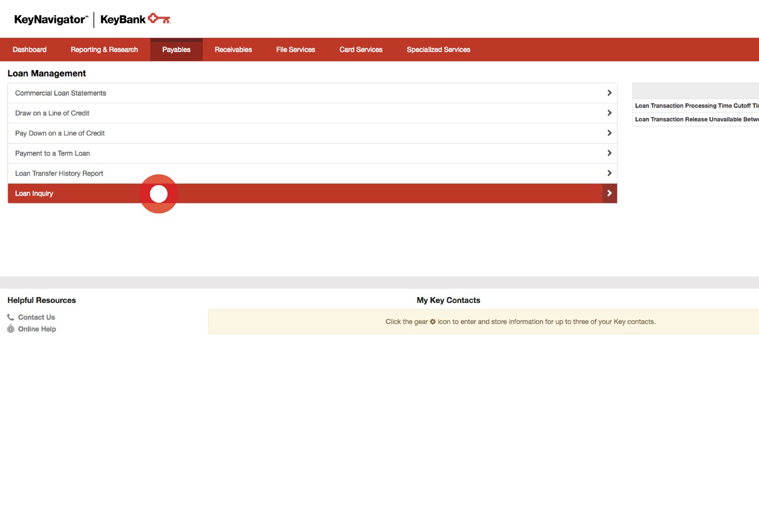Click the phone icon beside Contact Us
The height and width of the screenshot is (532, 759).
coord(10,317)
